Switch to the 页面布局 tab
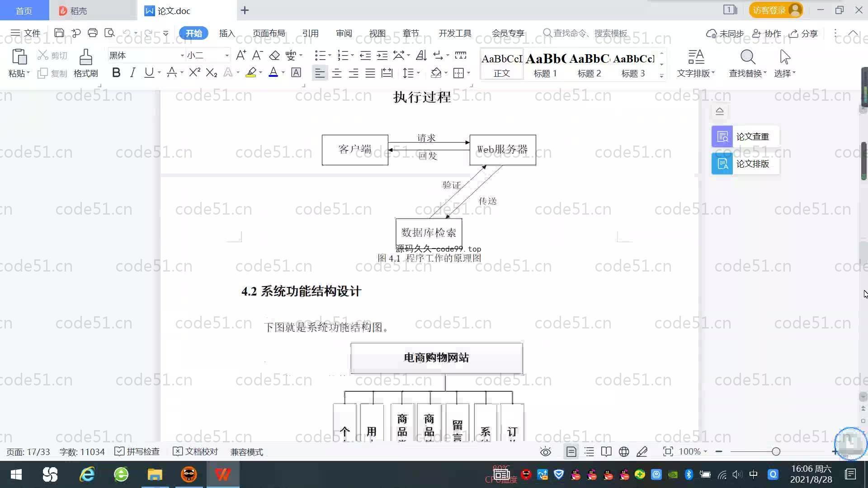This screenshot has height=488, width=868. [x=269, y=33]
